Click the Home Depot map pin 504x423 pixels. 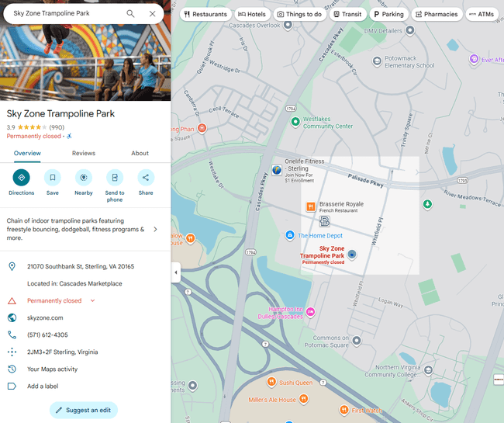click(290, 235)
